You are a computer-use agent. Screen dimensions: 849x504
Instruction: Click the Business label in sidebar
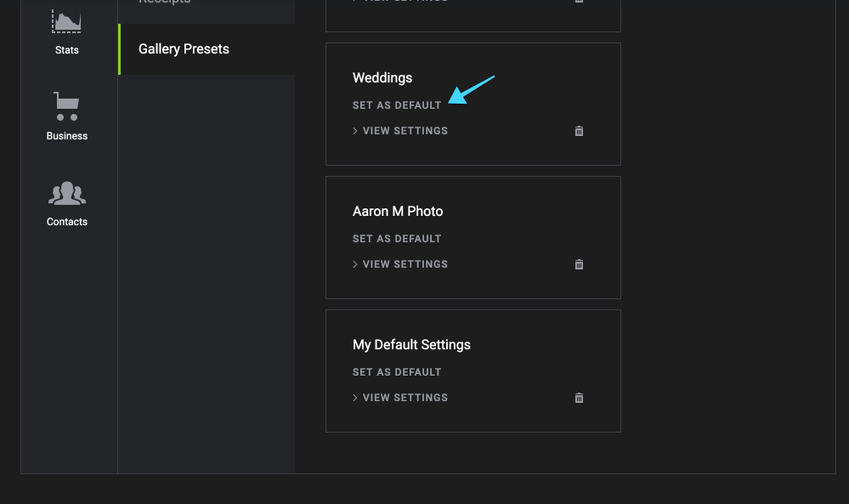(x=66, y=136)
